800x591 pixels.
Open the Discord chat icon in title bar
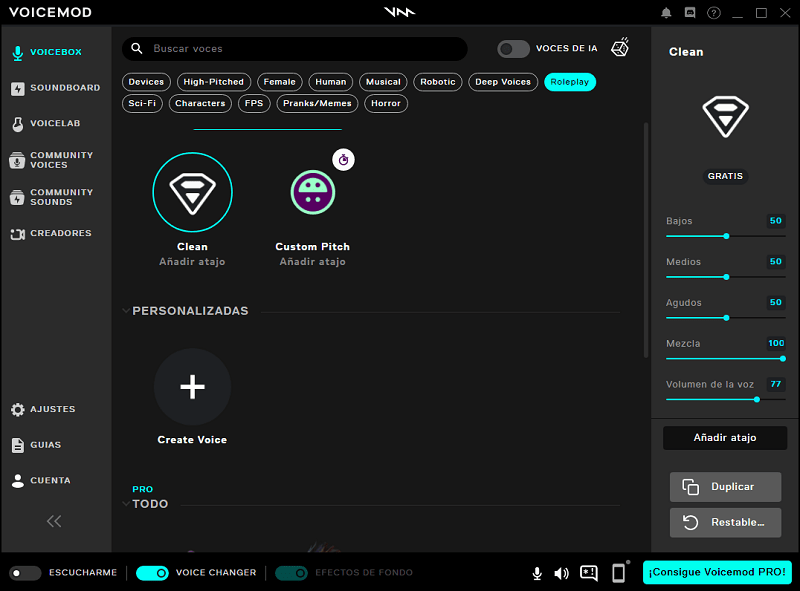[x=690, y=13]
